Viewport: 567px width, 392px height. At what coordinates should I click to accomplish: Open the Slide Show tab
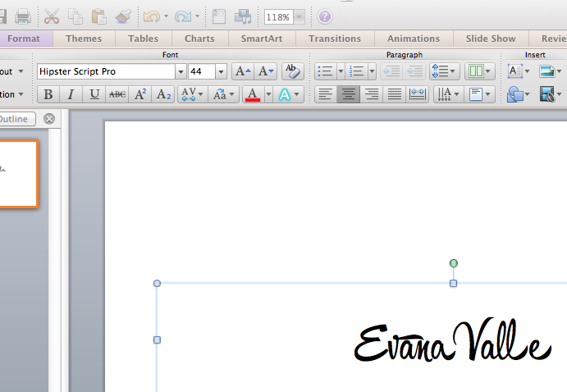coord(491,39)
